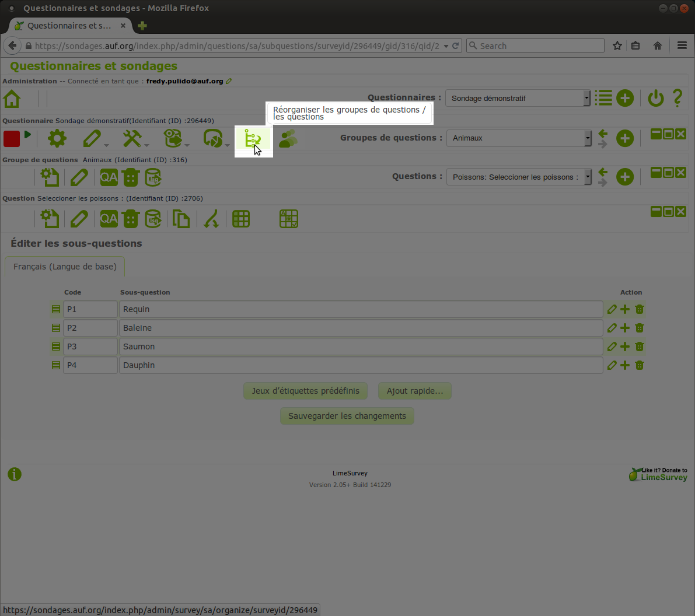Go to the LimeSurvey admin home icon
The width and height of the screenshot is (695, 616).
[x=12, y=99]
